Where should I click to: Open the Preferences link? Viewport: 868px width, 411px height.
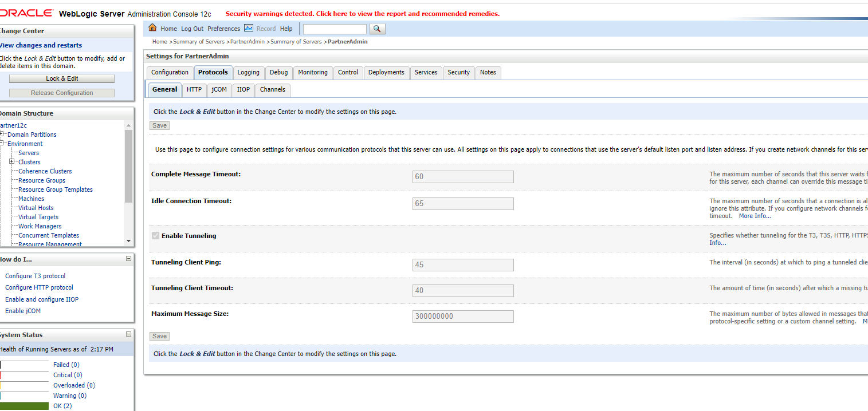click(x=223, y=29)
